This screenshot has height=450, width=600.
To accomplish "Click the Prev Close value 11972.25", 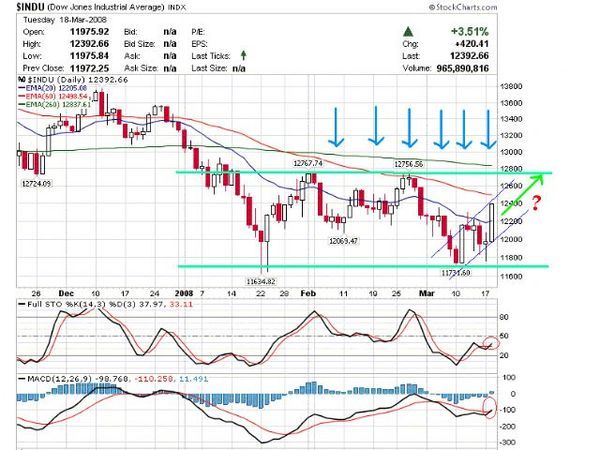I will (89, 68).
